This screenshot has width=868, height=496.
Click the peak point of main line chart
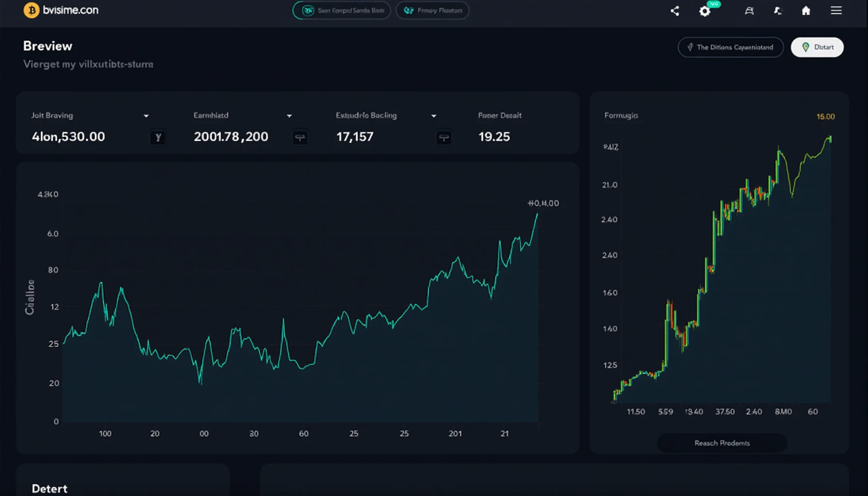click(537, 214)
